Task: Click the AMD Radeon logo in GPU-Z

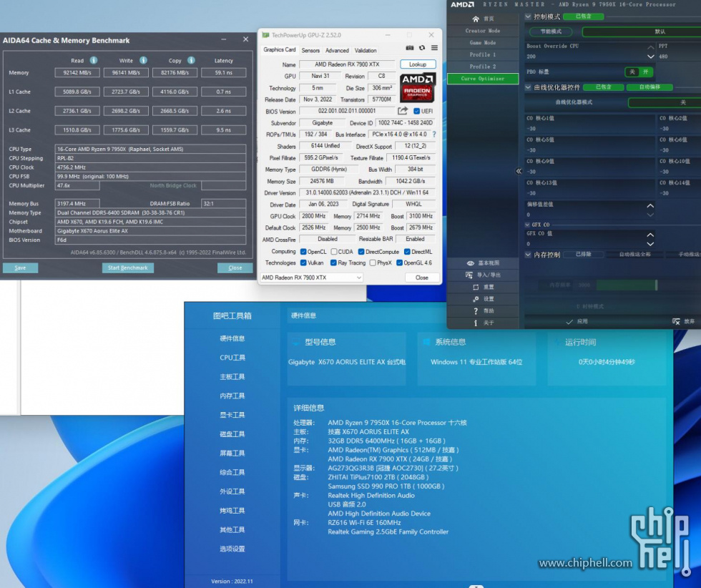Action: tap(417, 87)
